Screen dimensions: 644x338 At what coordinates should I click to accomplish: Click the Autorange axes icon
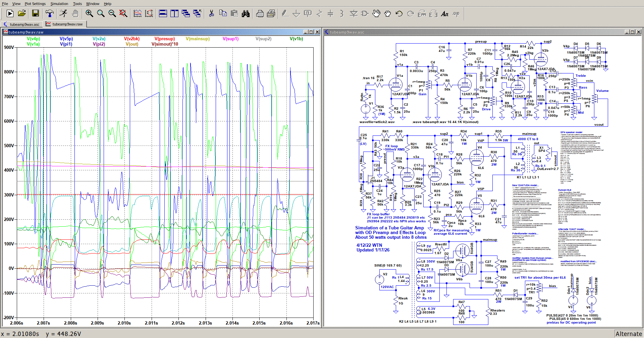149,13
